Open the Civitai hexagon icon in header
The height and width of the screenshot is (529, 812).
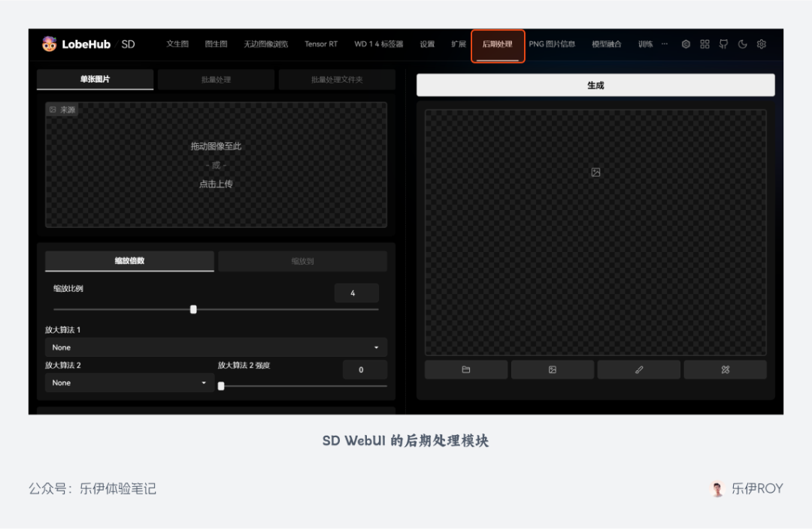coord(686,44)
